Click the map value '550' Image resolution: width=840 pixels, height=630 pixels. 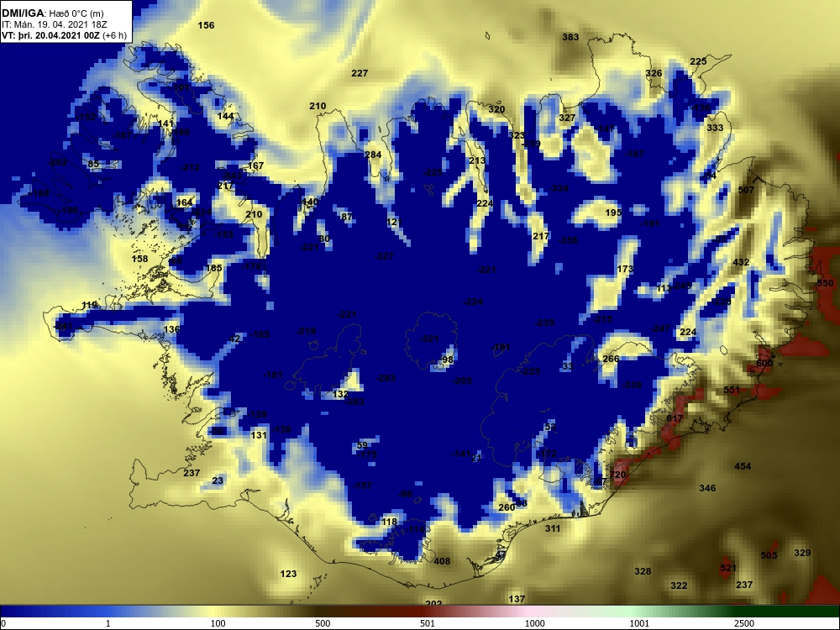pos(825,283)
